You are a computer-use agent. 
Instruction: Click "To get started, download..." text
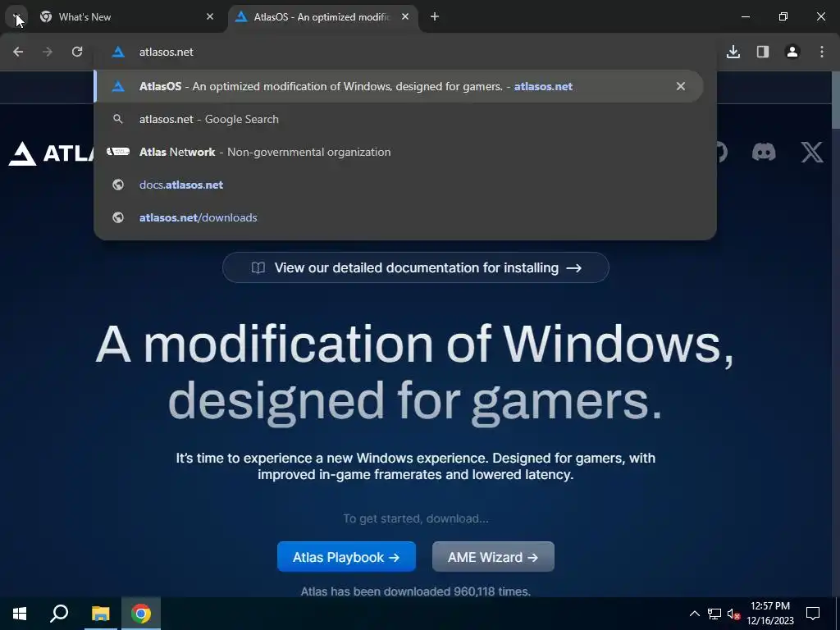416,518
